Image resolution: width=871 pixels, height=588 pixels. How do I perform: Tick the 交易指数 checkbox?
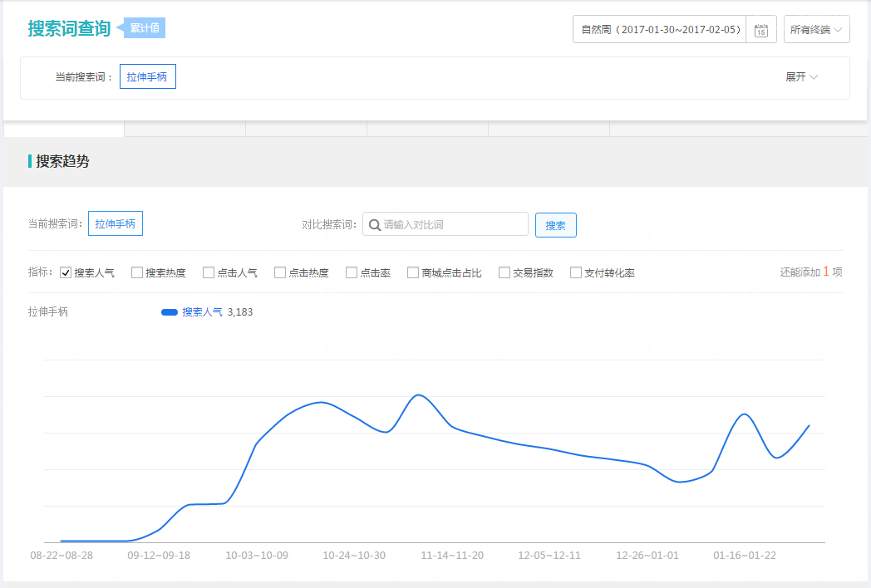[504, 272]
